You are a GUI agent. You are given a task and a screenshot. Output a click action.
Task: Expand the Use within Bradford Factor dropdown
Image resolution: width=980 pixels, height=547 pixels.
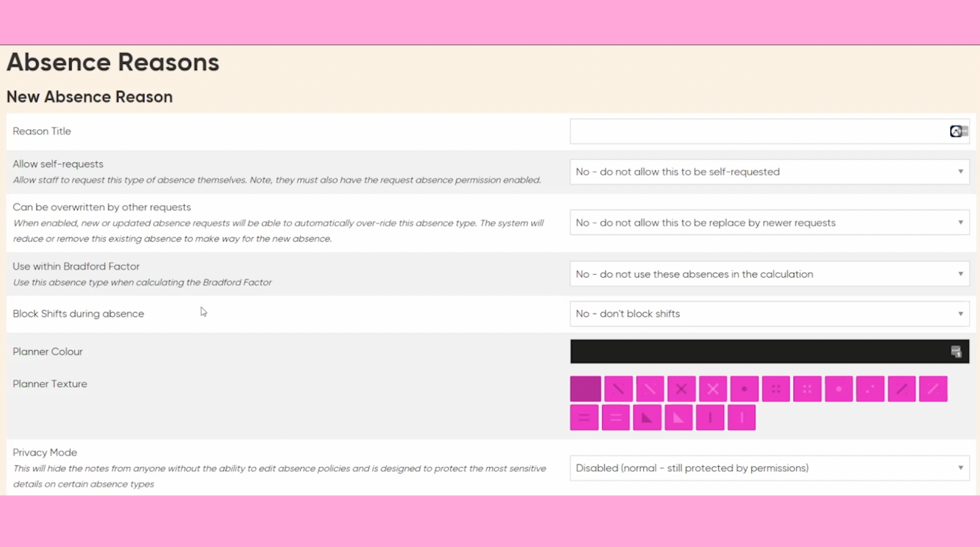[x=770, y=274]
